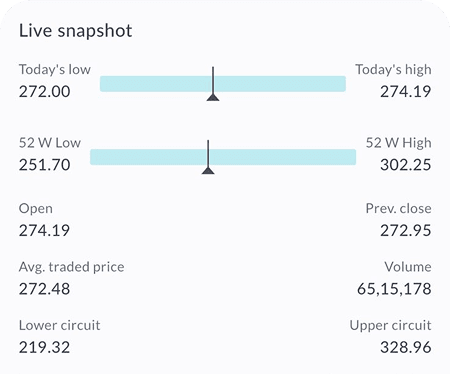Click Today's high value 274.19
This screenshot has height=374, width=451.
(406, 91)
